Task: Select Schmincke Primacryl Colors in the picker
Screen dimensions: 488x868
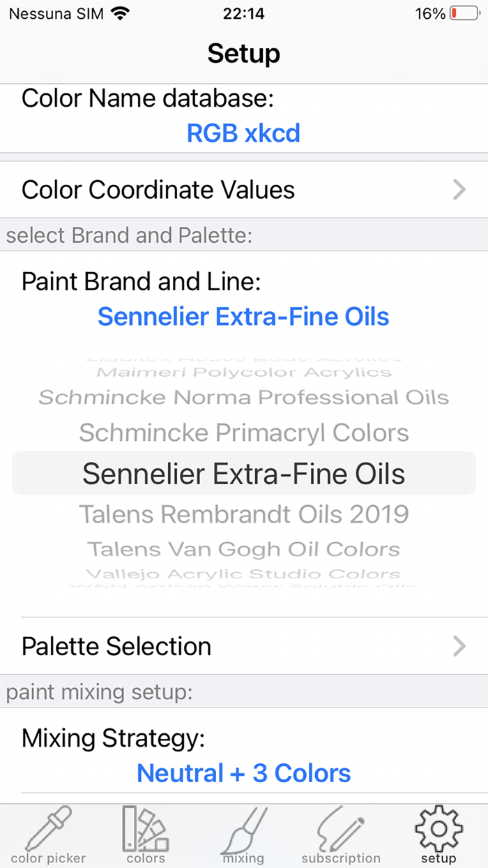Action: [x=243, y=433]
